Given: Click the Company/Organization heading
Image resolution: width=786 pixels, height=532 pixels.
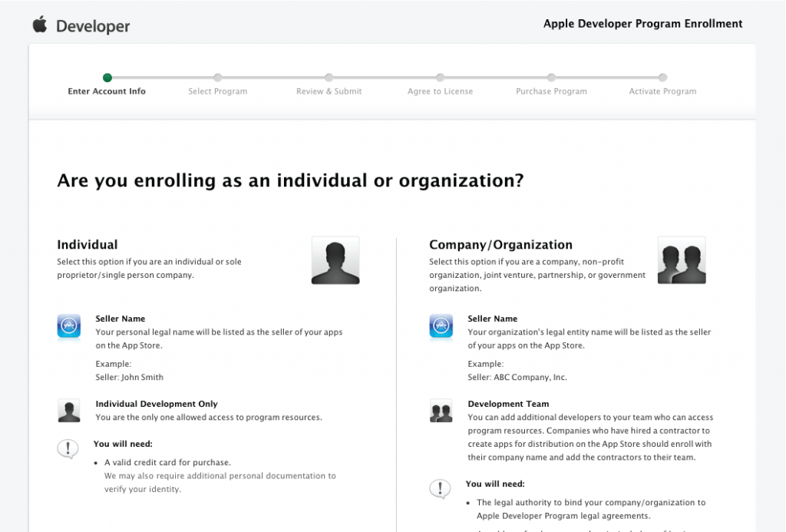Looking at the screenshot, I should (500, 245).
